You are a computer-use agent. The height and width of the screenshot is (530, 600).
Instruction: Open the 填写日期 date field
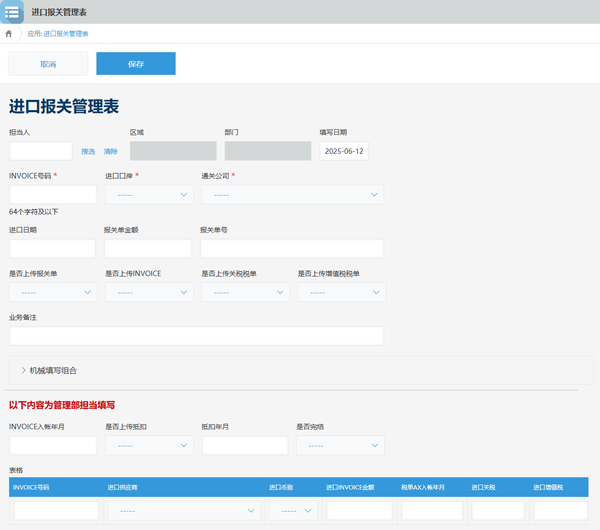pyautogui.click(x=344, y=151)
